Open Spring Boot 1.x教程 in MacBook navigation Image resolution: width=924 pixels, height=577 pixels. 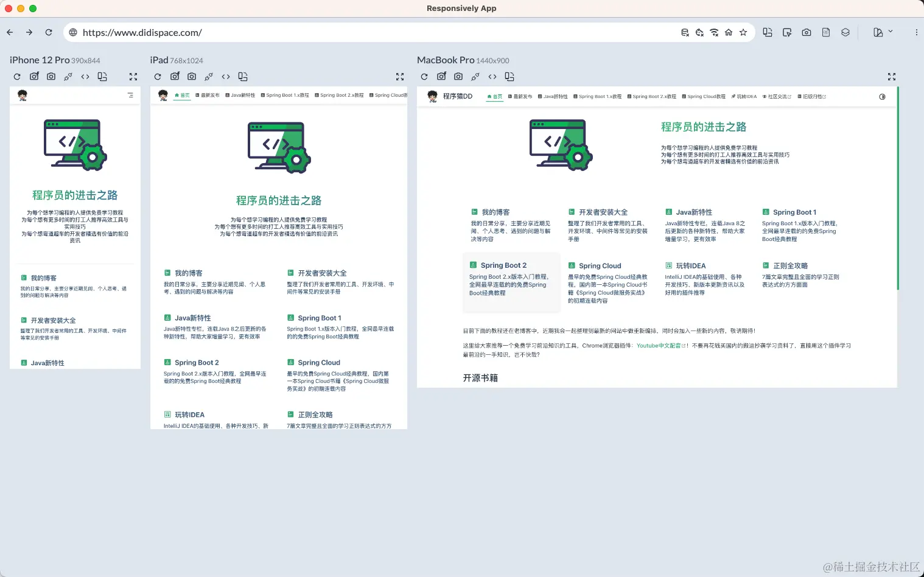(598, 97)
